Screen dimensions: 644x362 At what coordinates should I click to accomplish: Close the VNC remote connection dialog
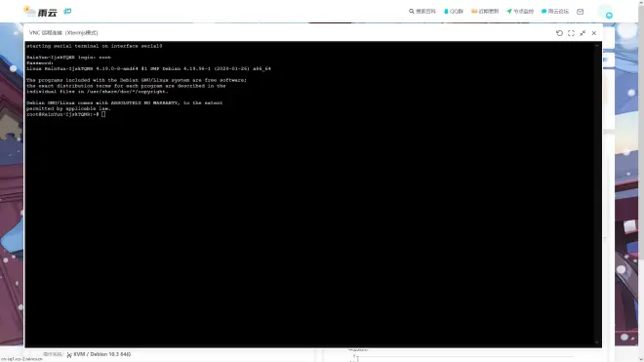pyautogui.click(x=594, y=33)
